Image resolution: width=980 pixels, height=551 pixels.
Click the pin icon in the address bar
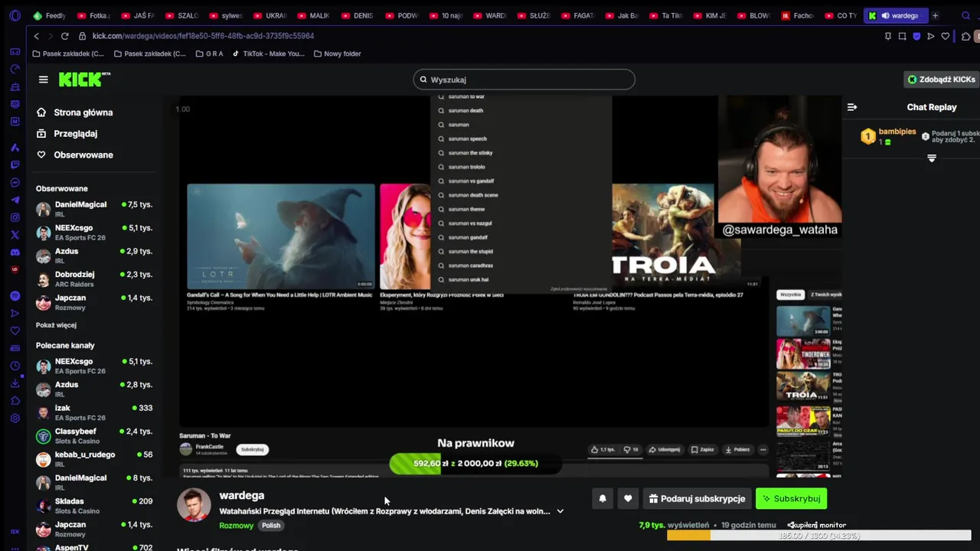[x=888, y=36]
